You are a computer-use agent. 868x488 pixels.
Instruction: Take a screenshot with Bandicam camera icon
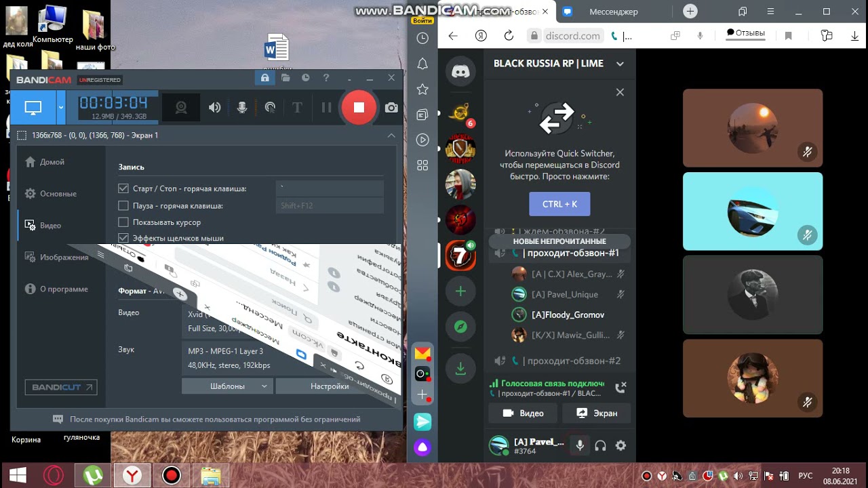click(391, 107)
